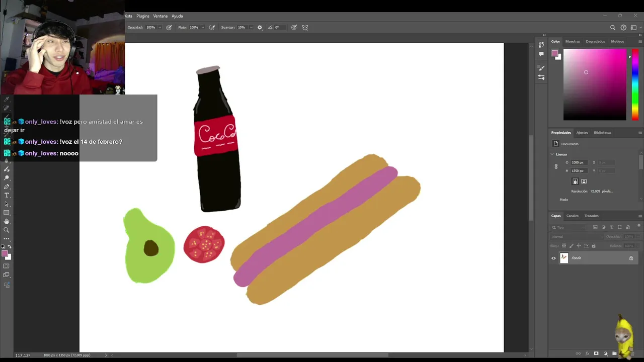Select the Pen tool
The width and height of the screenshot is (644, 362).
pos(7,187)
